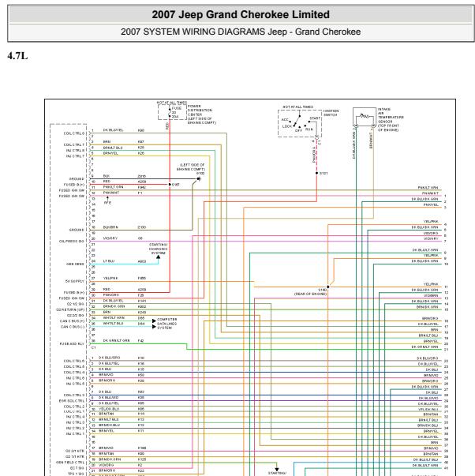Click the 'WHT/LT BLU' wire color at pin 35
Viewport: 475px width, 476px height.
pyautogui.click(x=113, y=324)
